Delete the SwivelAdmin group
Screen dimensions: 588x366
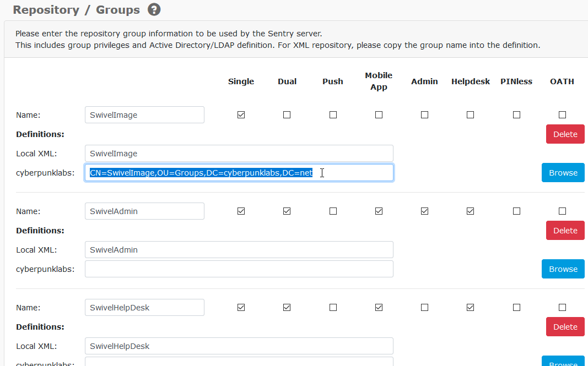(x=565, y=231)
